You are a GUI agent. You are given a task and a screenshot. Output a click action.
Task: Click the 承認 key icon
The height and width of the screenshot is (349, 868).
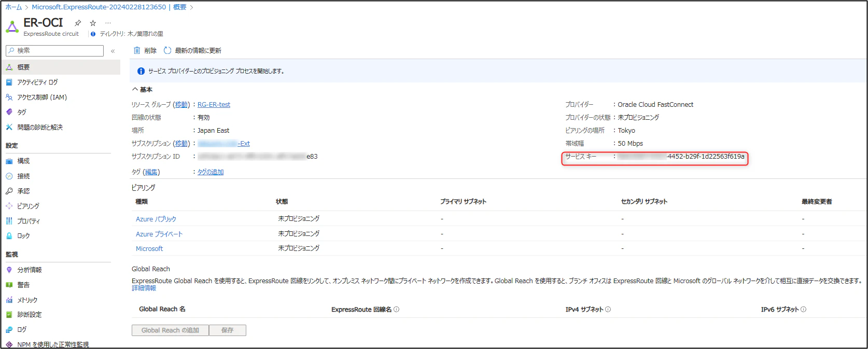pyautogui.click(x=9, y=191)
